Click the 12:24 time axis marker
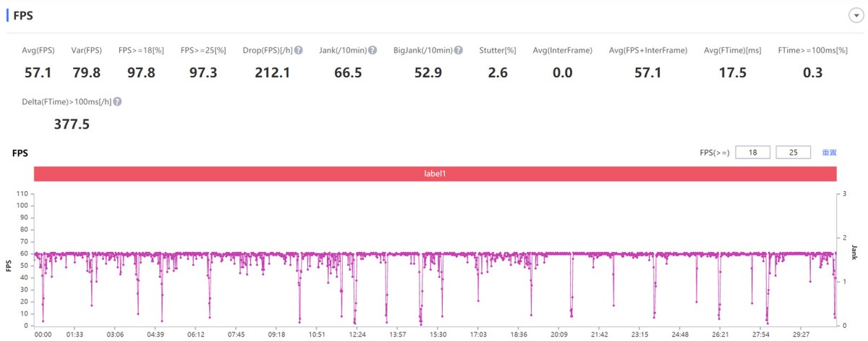Screen dimensions: 868x341 (x=357, y=334)
